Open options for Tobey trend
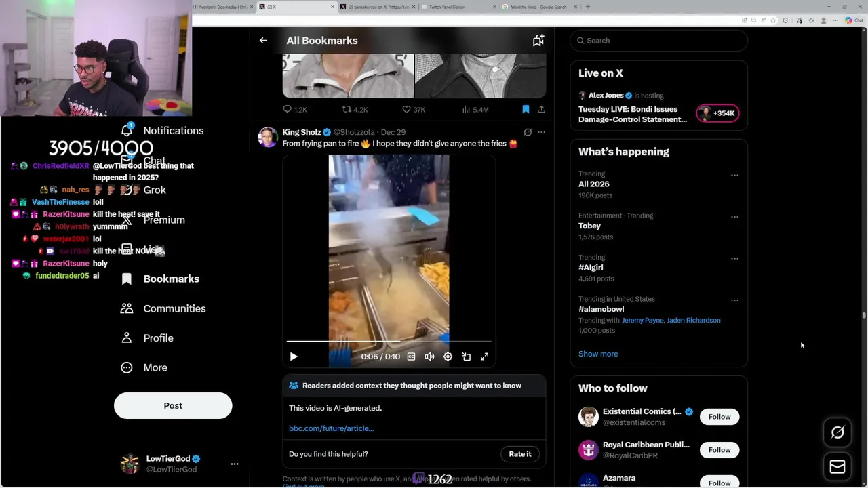 tap(734, 217)
